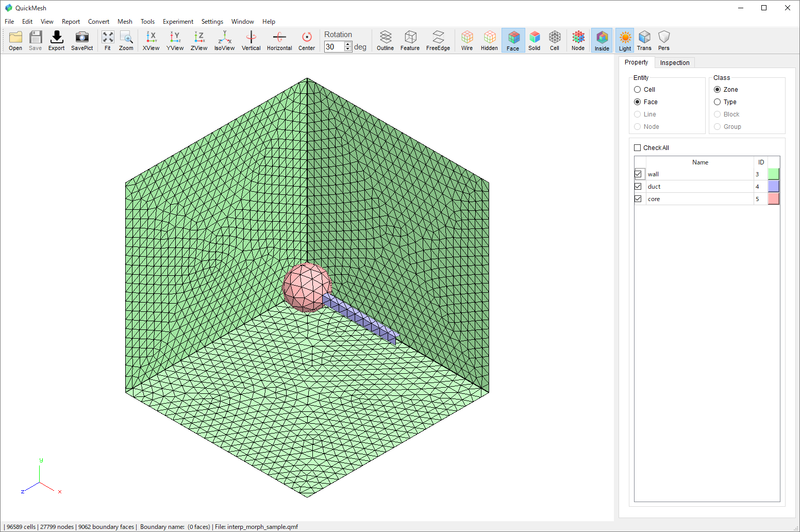Open the Mesh menu

(x=125, y=22)
